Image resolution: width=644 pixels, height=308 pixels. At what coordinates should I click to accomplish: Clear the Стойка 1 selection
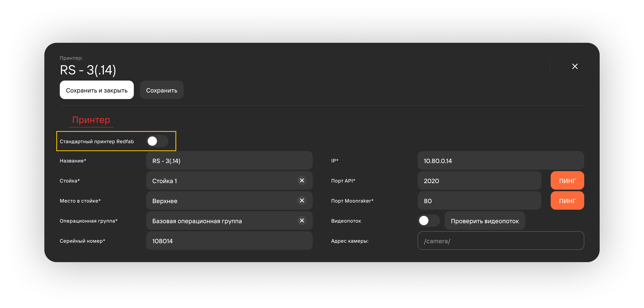click(x=302, y=180)
